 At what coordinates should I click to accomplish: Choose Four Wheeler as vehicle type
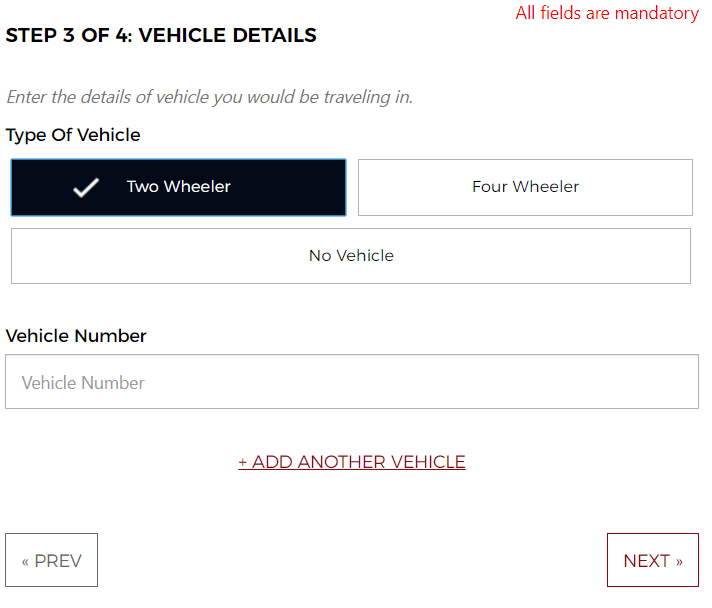tap(525, 187)
